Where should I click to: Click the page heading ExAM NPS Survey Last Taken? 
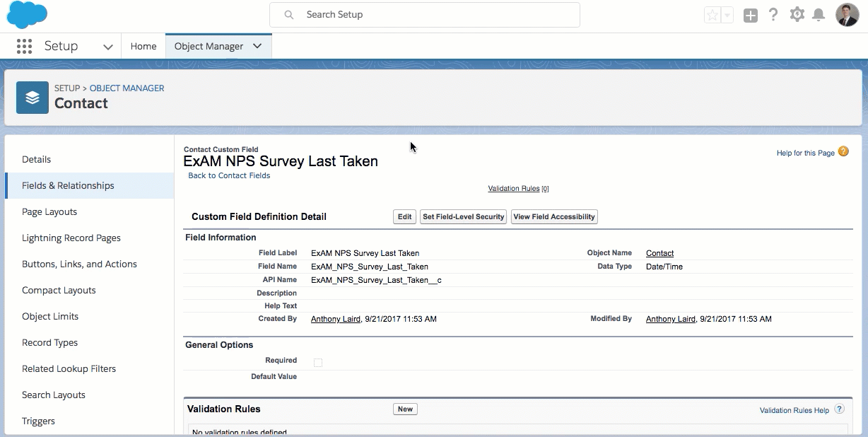(281, 161)
